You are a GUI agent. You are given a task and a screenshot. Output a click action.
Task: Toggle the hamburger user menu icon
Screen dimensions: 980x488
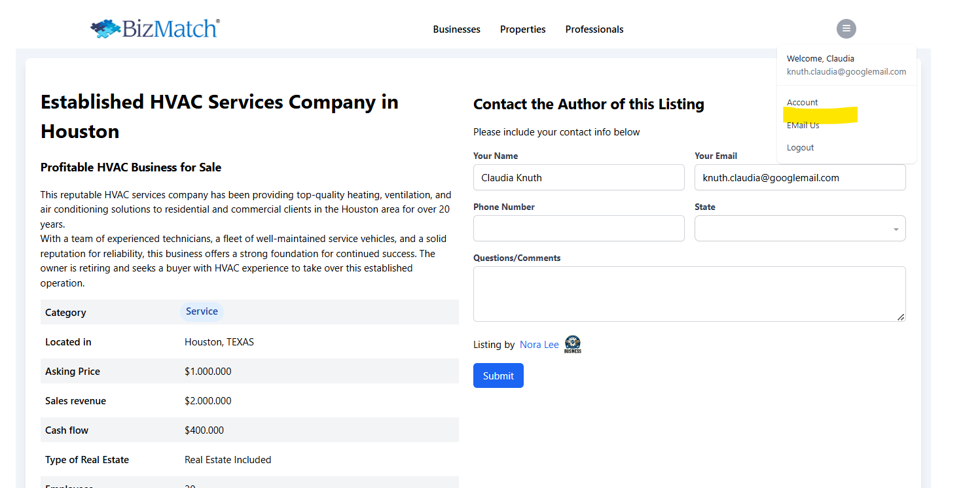(846, 29)
